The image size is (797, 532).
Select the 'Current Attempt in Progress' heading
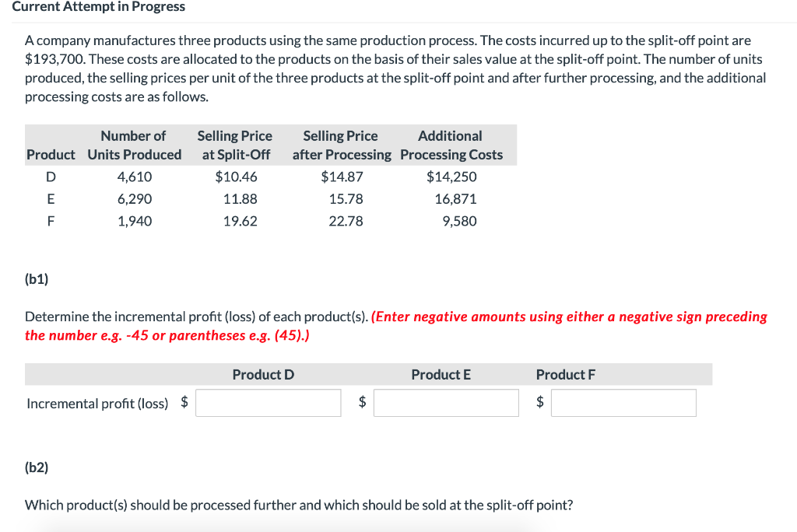point(98,7)
